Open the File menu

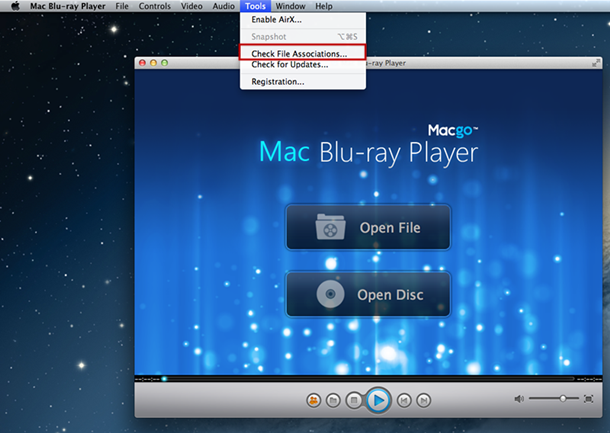tap(122, 6)
